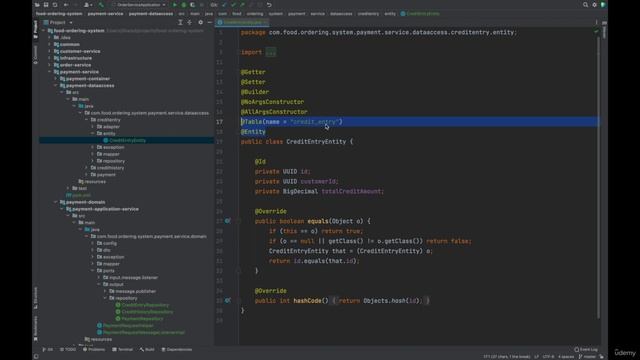Click the gutter override icon beside hashCode

[x=228, y=300]
